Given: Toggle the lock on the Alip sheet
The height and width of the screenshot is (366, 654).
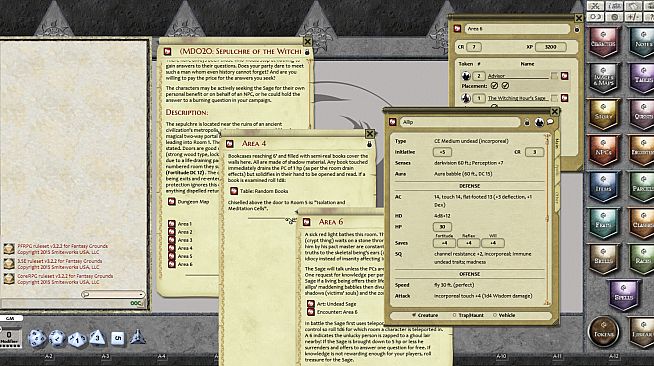Looking at the screenshot, I should pyautogui.click(x=527, y=123).
